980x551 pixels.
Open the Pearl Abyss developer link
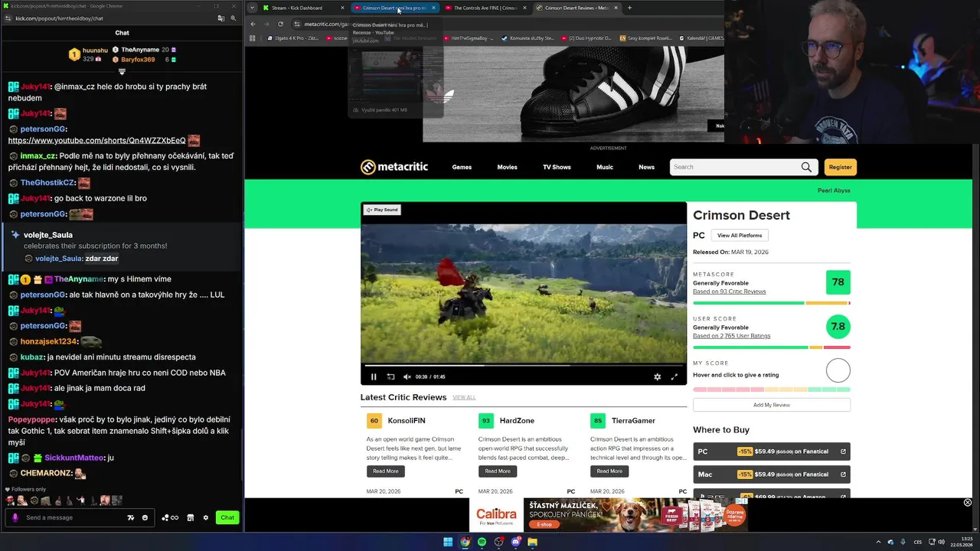click(x=834, y=191)
